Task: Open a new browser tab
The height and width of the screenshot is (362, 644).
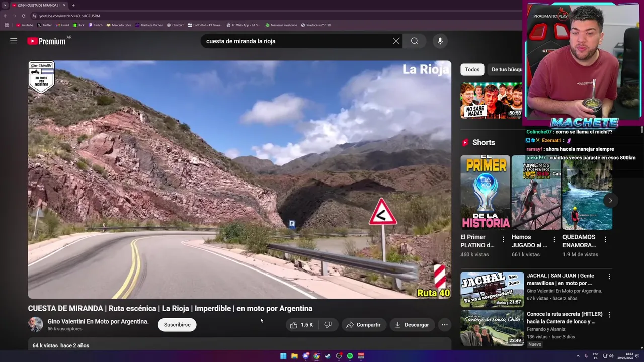Action: [73, 5]
